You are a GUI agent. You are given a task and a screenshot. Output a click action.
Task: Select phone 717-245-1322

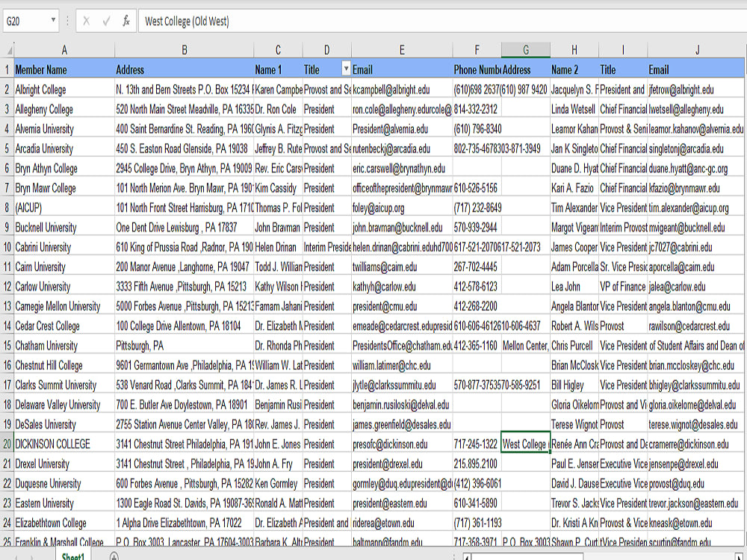(477, 444)
